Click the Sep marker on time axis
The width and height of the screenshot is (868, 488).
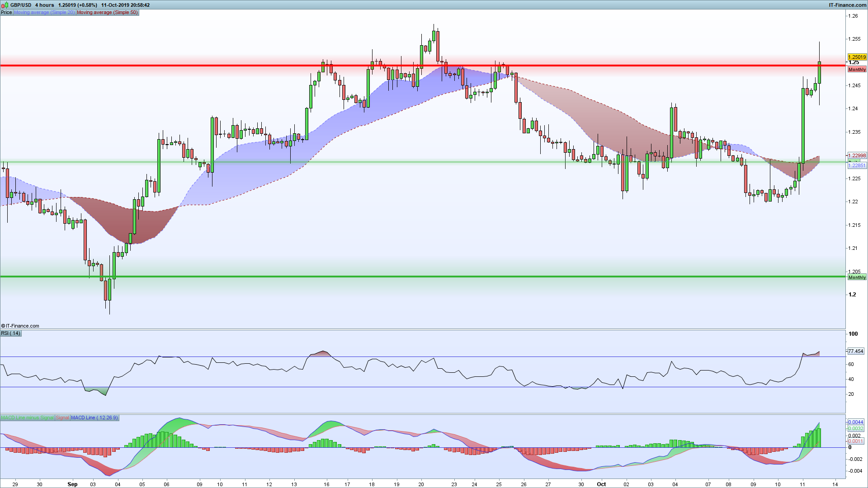[72, 484]
